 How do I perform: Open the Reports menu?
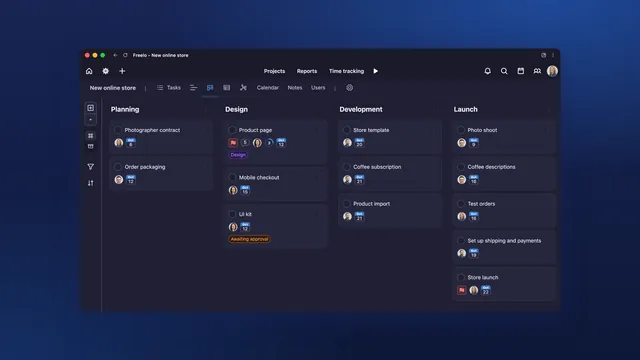click(x=307, y=71)
